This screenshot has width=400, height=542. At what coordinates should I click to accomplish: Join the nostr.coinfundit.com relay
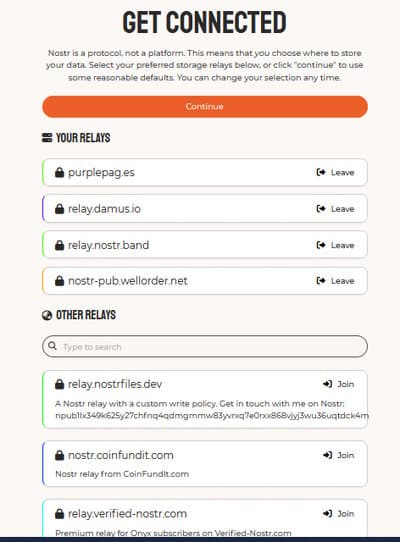[x=338, y=455]
